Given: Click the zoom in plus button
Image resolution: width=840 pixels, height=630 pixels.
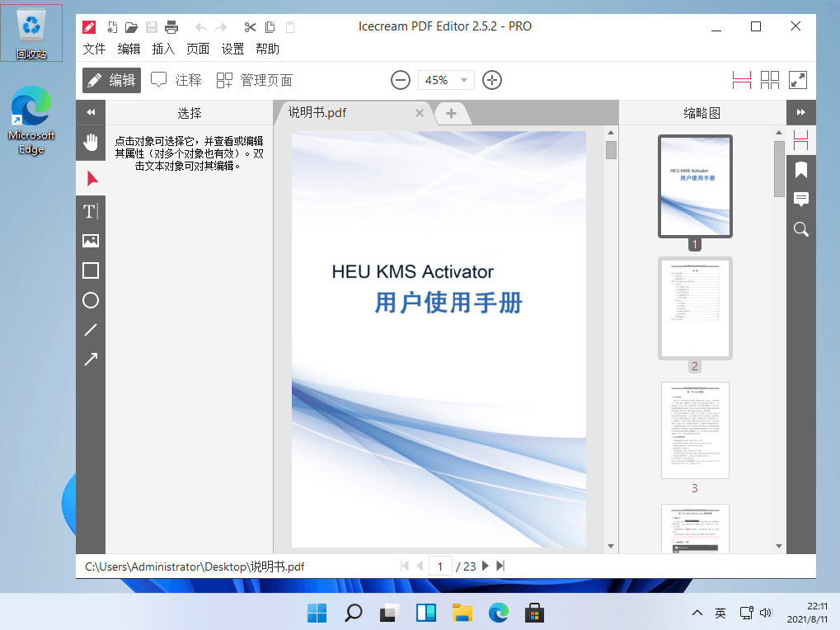Looking at the screenshot, I should click(492, 80).
